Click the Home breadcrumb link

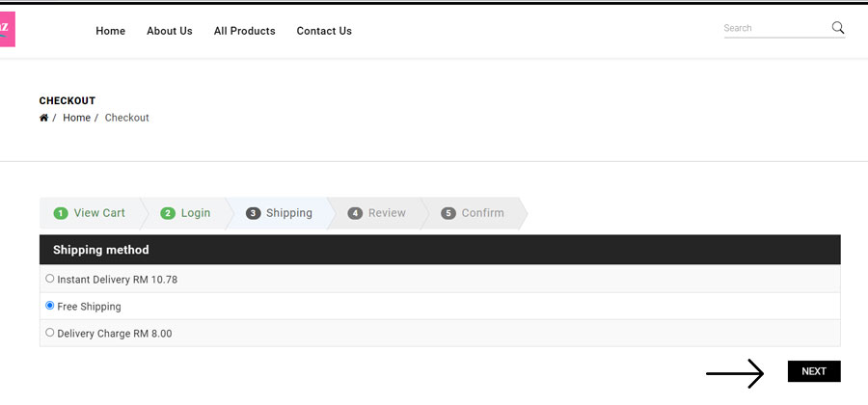[x=76, y=118]
